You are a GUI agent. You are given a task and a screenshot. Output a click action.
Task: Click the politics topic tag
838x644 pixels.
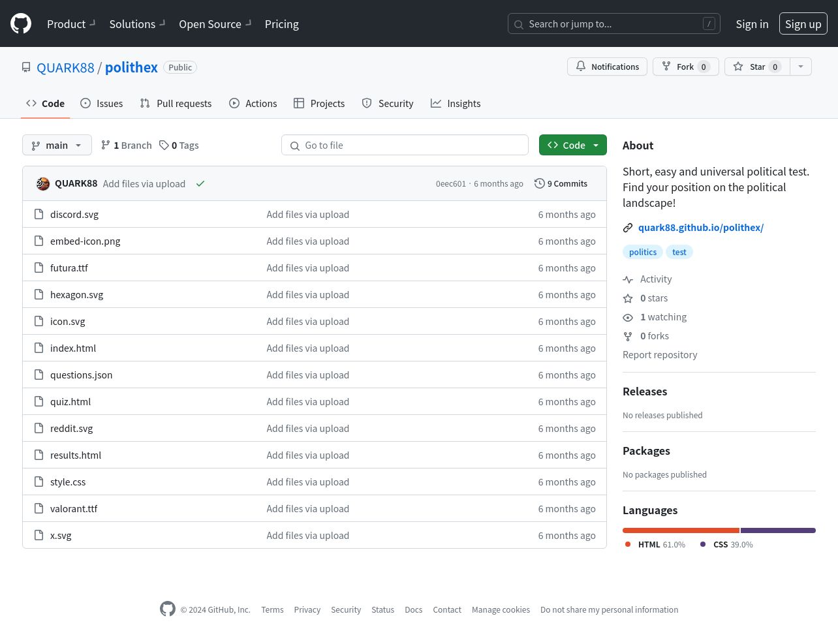click(643, 252)
